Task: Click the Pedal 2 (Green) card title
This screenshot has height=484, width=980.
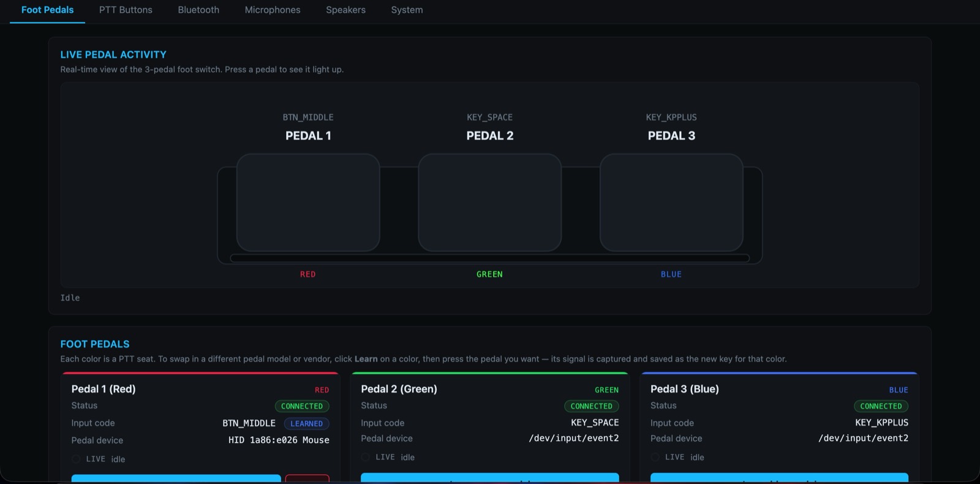Action: click(399, 389)
